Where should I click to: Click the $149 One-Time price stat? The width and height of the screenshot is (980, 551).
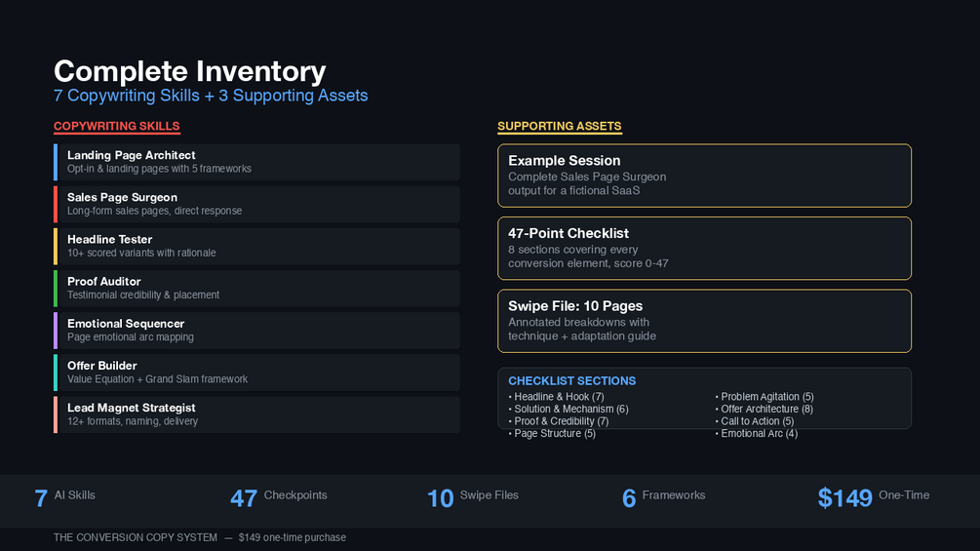pos(873,497)
